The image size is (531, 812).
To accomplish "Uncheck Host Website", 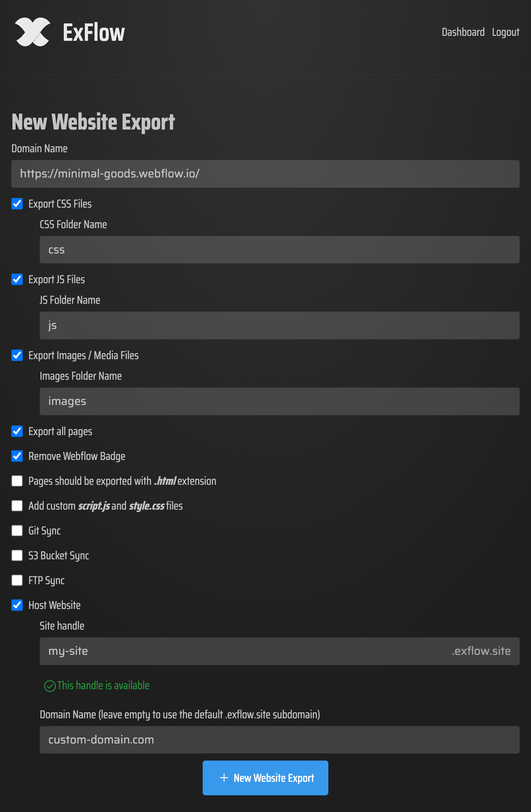I will point(17,605).
